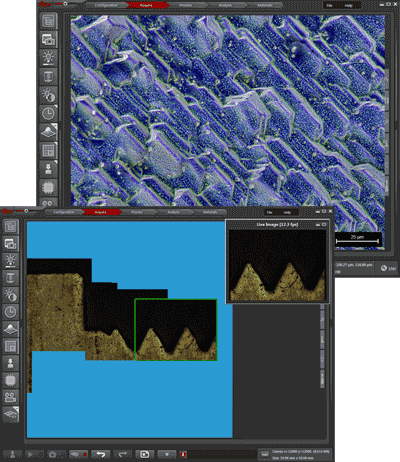400x462 pixels.
Task: Select the time-lapse clock icon in front window sidebar
Action: 11,312
